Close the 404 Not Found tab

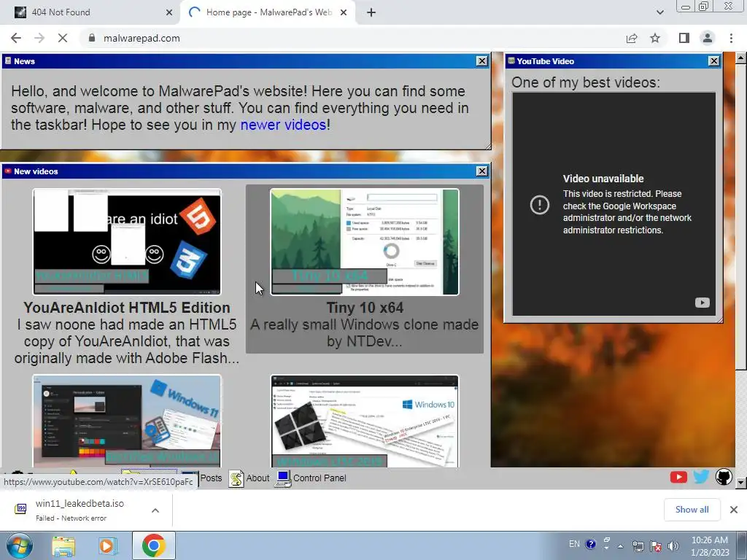click(169, 12)
